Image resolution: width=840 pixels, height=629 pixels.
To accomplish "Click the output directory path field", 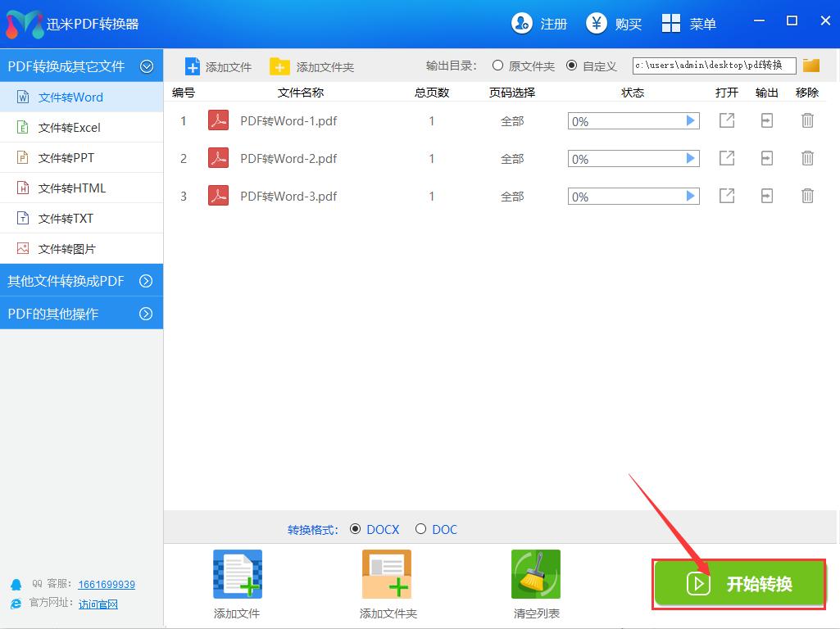I will click(713, 65).
